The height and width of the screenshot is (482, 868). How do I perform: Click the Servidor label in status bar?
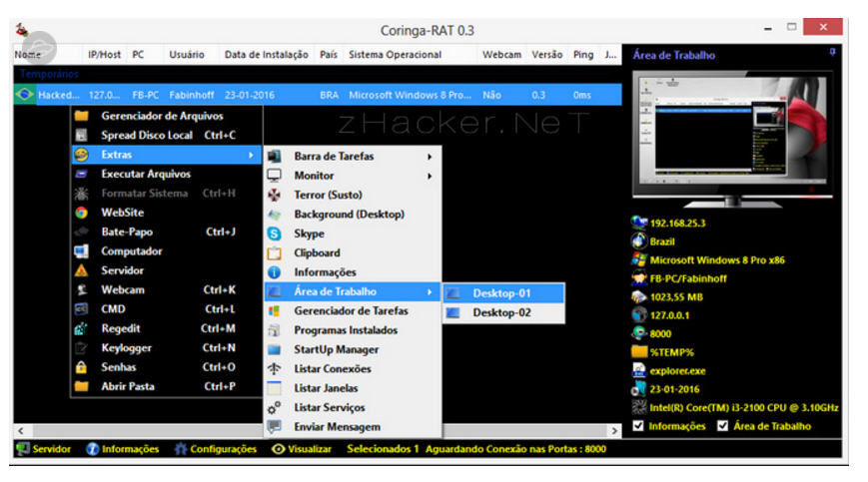point(52,449)
